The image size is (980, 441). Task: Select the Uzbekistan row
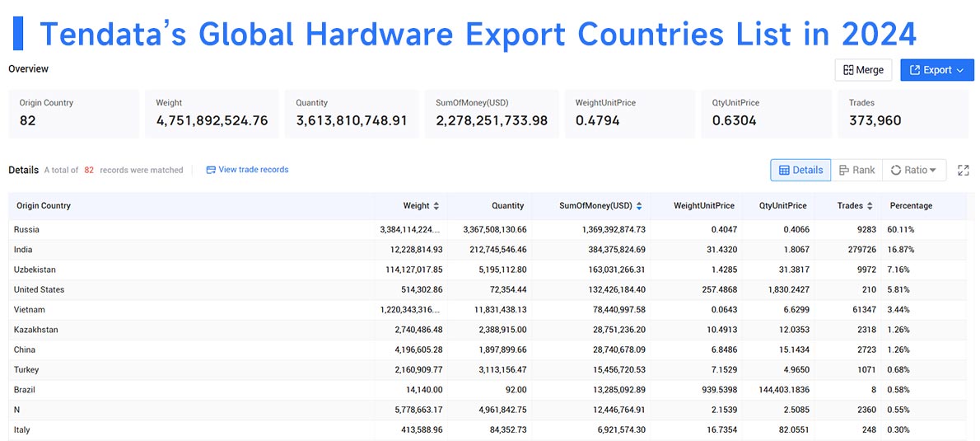[488, 270]
